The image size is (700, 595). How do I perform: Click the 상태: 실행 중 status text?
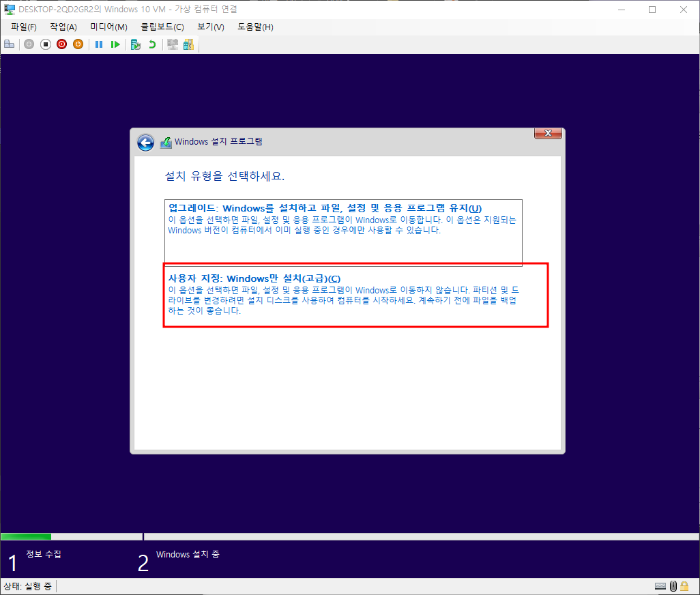coord(28,586)
